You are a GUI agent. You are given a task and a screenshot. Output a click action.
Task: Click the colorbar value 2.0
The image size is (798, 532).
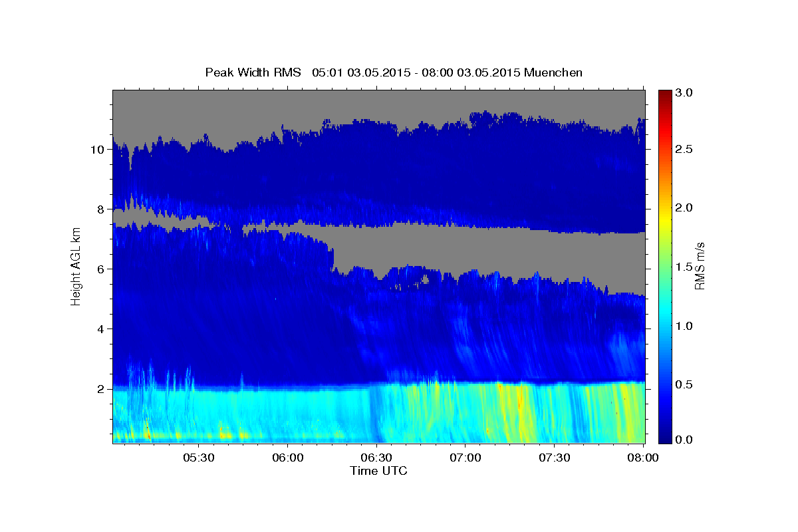(685, 207)
